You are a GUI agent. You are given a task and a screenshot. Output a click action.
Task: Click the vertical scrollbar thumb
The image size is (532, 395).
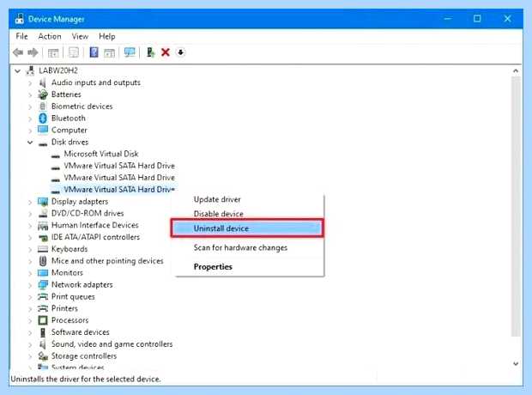(516, 206)
